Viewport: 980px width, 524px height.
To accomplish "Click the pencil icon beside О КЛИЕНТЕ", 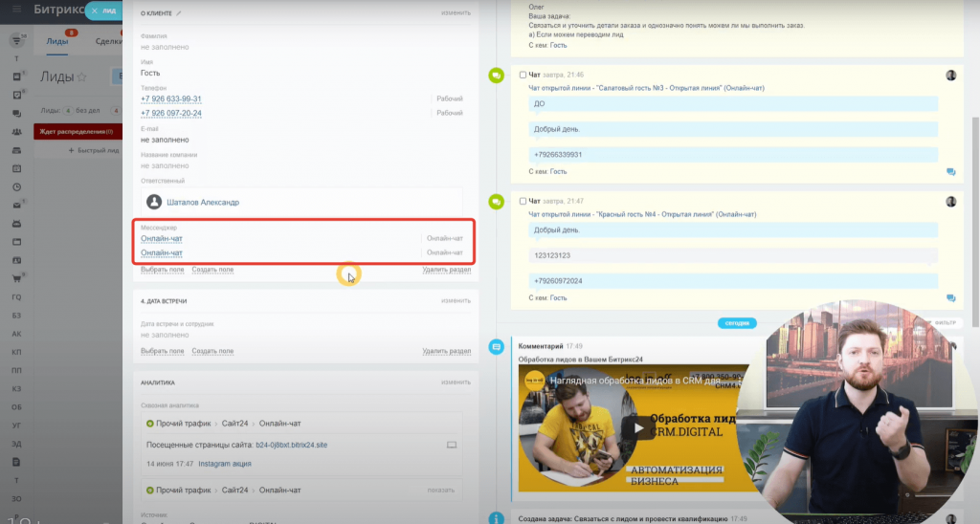I will pyautogui.click(x=179, y=13).
